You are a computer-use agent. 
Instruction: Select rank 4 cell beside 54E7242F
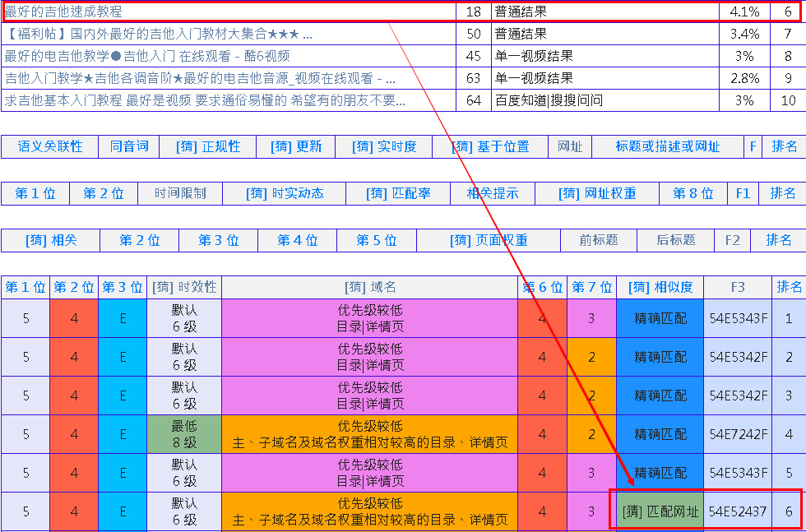(789, 434)
